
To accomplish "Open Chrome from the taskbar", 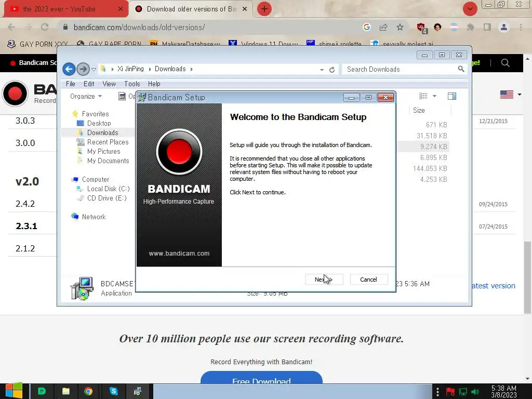I will click(88, 391).
